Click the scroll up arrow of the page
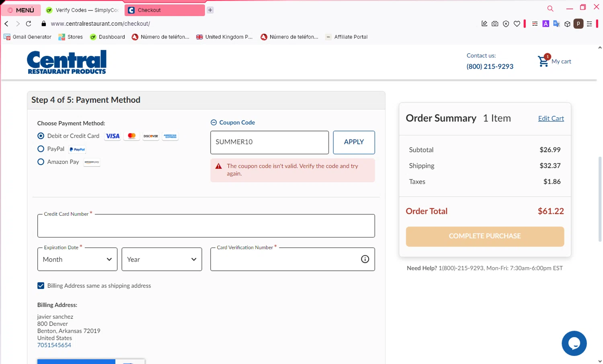The image size is (603, 364). [600, 47]
